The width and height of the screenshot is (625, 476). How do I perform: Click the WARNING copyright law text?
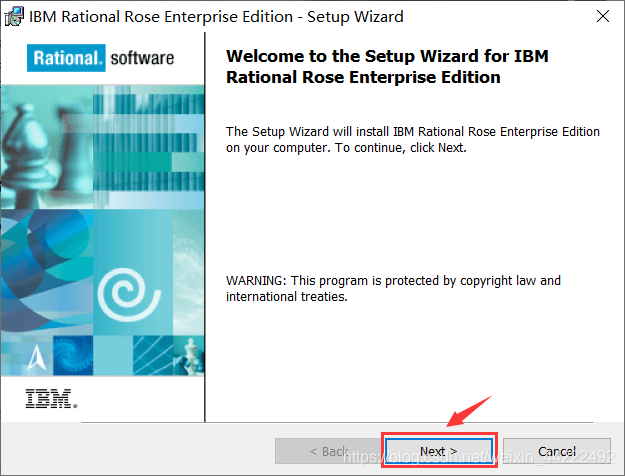[x=393, y=288]
